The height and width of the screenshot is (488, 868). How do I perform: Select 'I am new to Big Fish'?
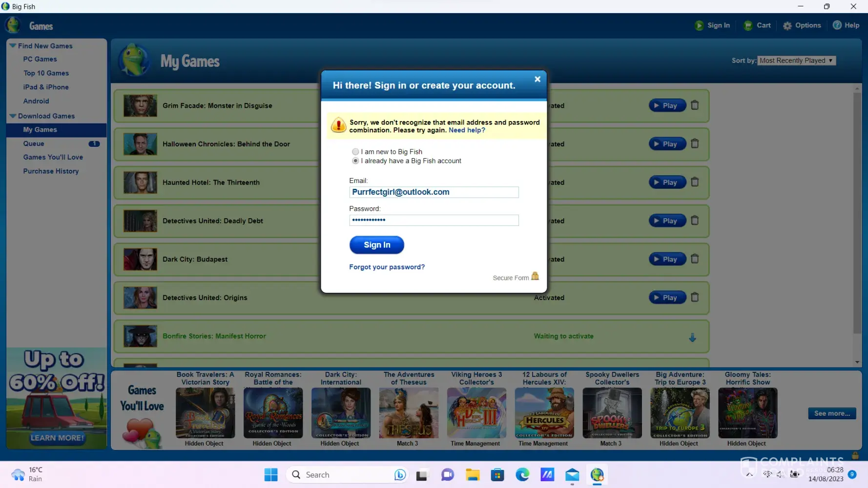355,152
